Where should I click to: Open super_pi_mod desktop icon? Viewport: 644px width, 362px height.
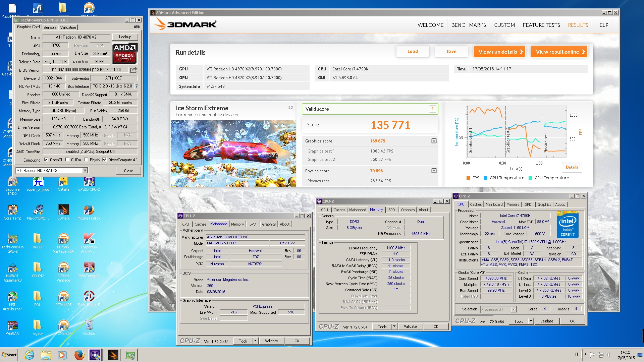pyautogui.click(x=38, y=184)
